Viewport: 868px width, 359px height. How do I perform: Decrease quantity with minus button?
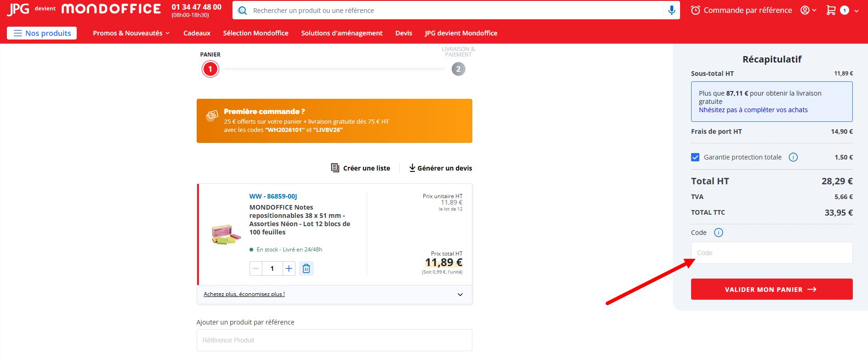point(256,268)
